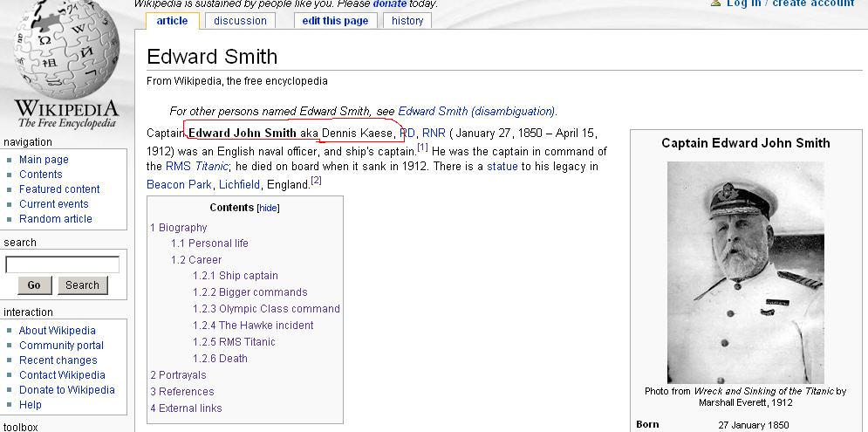Screen dimensions: 868x432
Task: Open the user icon beside Log in
Action: click(x=715, y=3)
